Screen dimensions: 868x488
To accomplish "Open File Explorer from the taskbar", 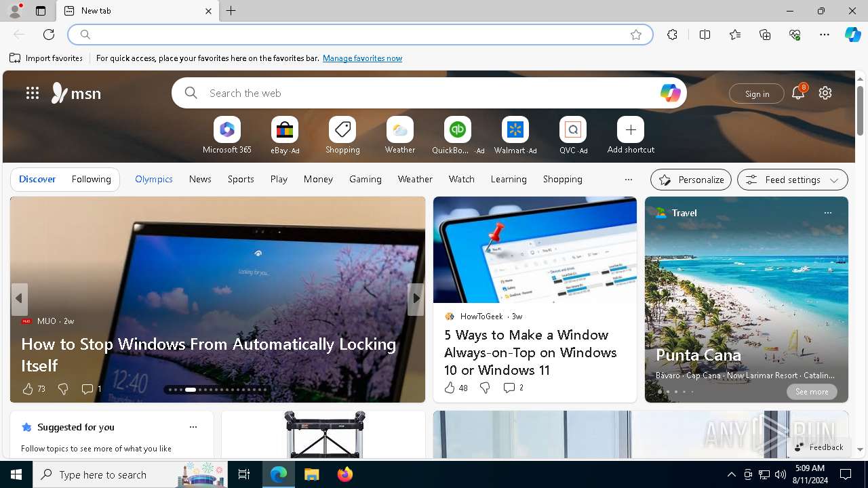I will (311, 474).
